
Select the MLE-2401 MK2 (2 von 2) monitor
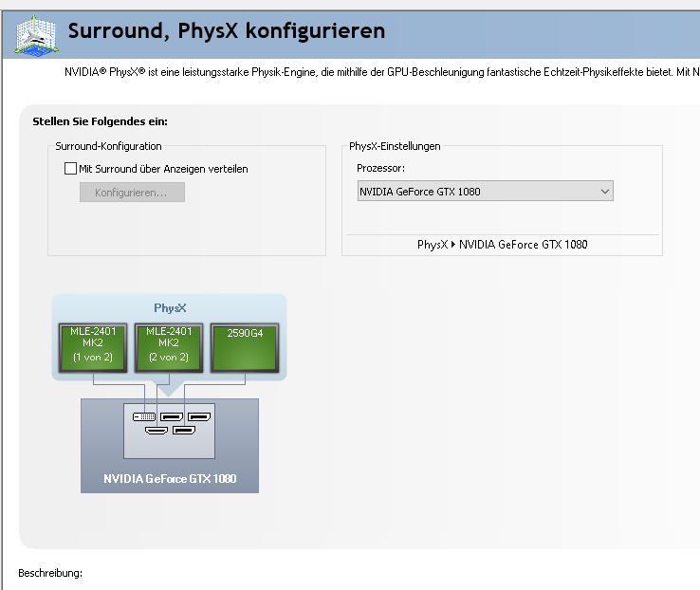(x=169, y=348)
